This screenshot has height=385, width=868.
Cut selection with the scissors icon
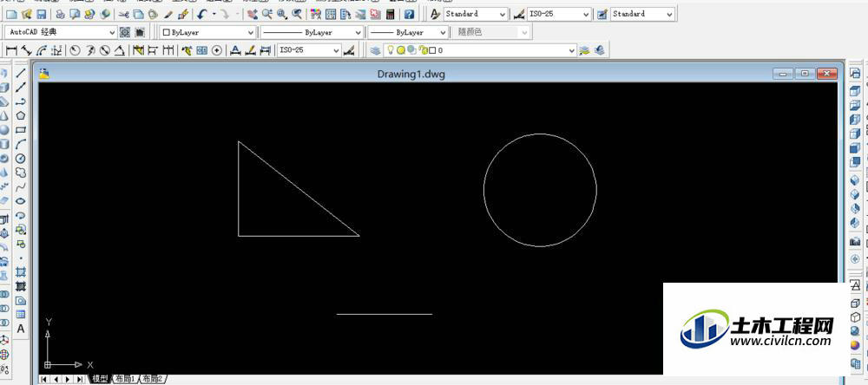click(123, 15)
